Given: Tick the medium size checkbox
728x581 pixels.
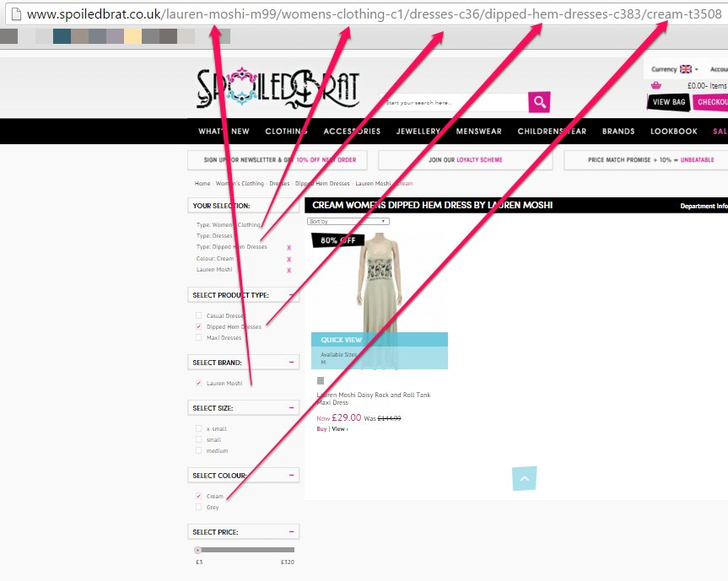Looking at the screenshot, I should click(x=199, y=450).
